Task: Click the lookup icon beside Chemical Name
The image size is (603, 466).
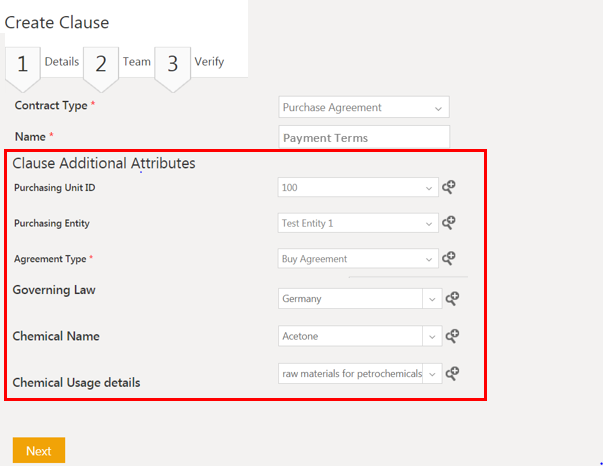Action: (x=452, y=336)
